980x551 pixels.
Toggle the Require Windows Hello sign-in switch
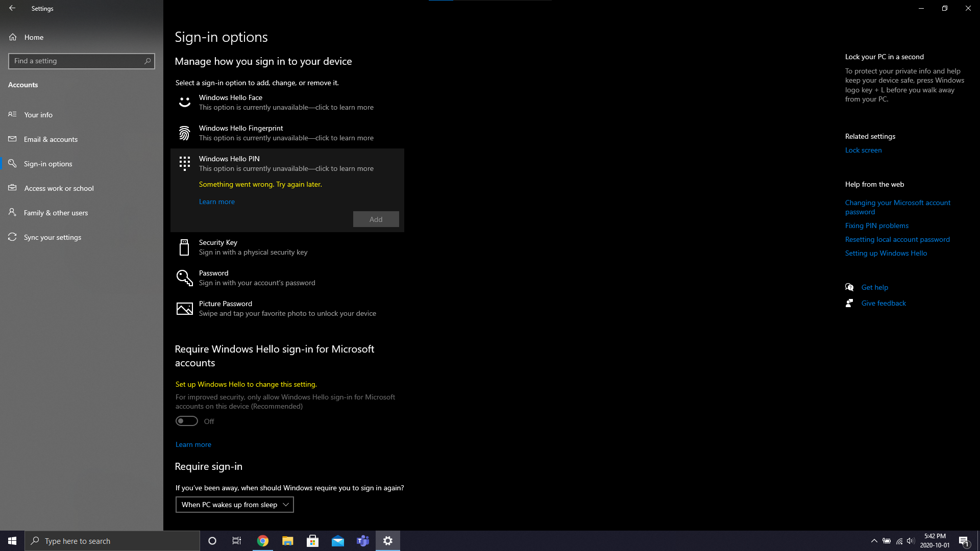point(187,421)
